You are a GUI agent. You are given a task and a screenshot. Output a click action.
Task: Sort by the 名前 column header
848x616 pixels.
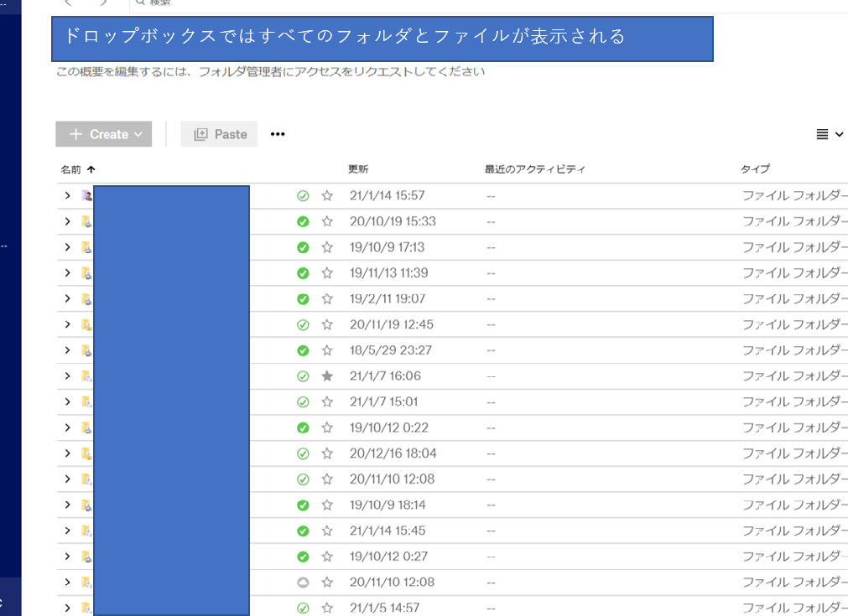[x=72, y=168]
